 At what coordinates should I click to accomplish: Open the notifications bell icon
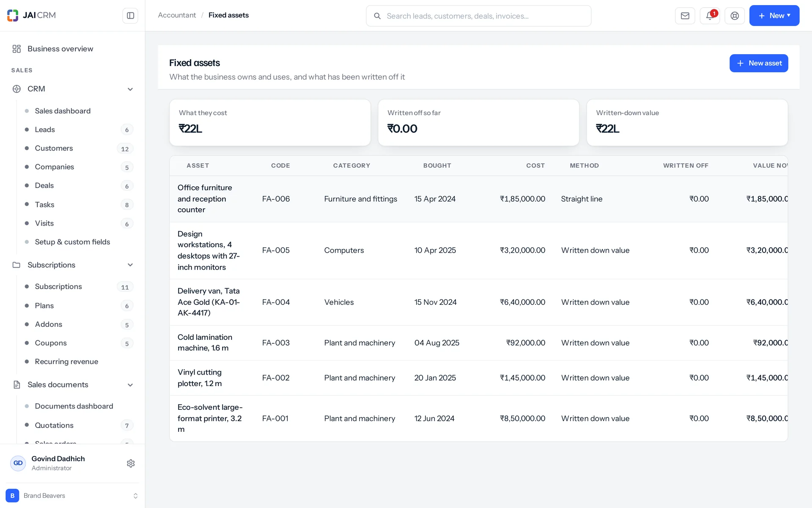point(710,16)
